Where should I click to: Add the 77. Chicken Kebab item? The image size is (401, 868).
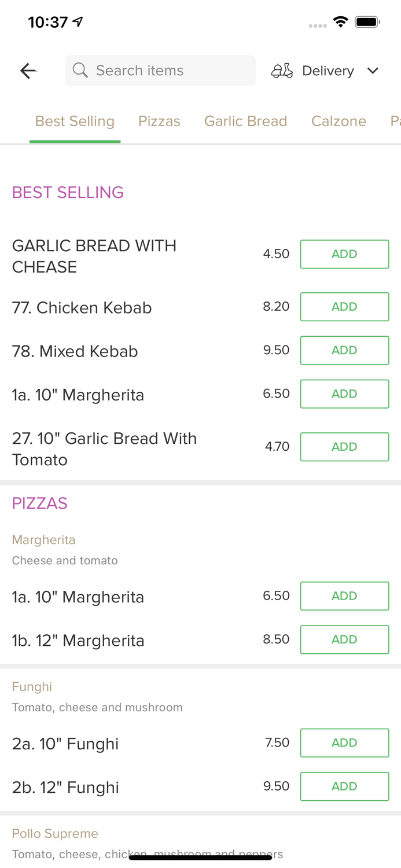(x=344, y=307)
